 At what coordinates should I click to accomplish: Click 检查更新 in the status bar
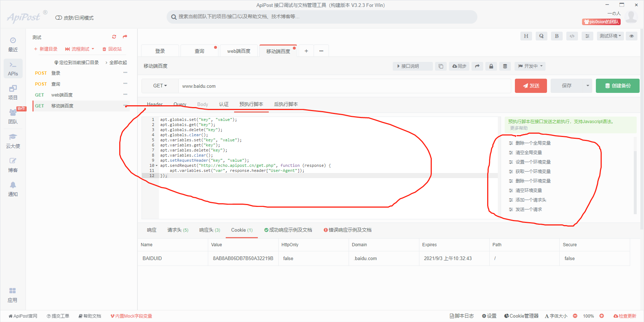pyautogui.click(x=625, y=316)
